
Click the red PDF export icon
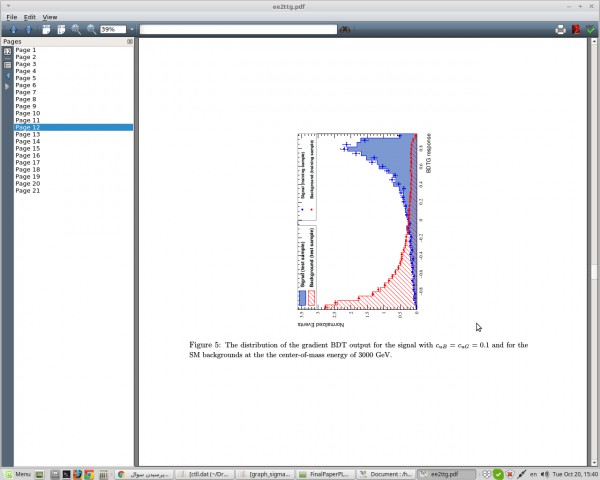(x=576, y=30)
